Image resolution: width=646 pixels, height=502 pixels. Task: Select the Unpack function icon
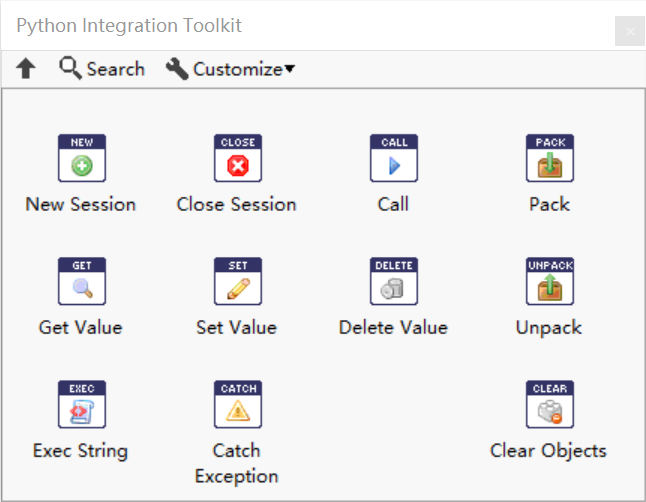coord(549,281)
